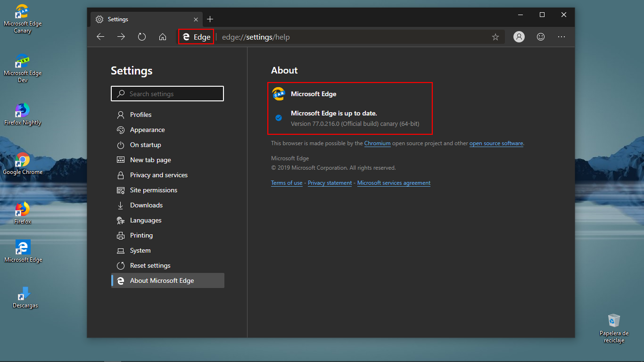Select the Profiles settings icon
The width and height of the screenshot is (644, 362).
(x=120, y=115)
